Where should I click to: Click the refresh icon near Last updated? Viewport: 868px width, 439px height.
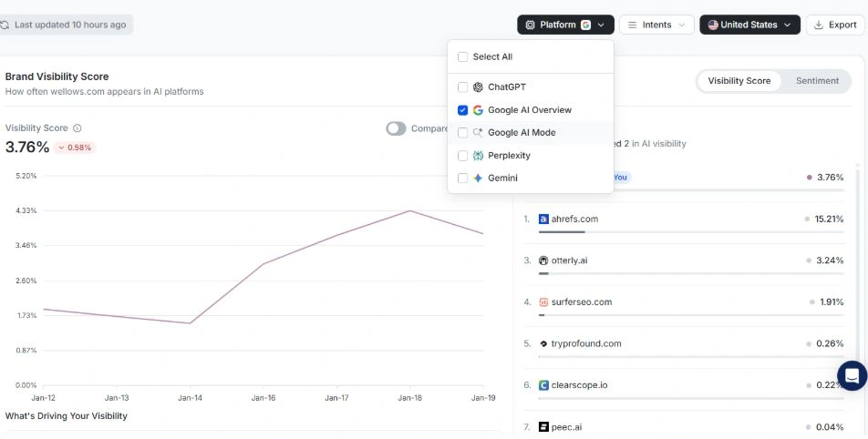[x=5, y=25]
